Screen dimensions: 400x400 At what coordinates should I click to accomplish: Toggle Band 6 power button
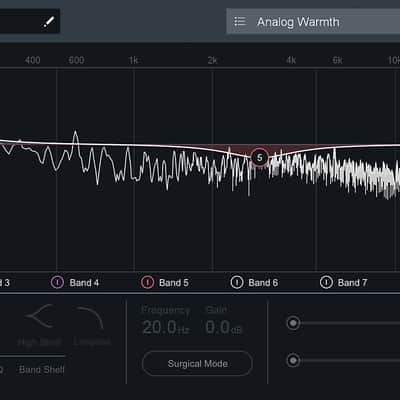click(237, 282)
